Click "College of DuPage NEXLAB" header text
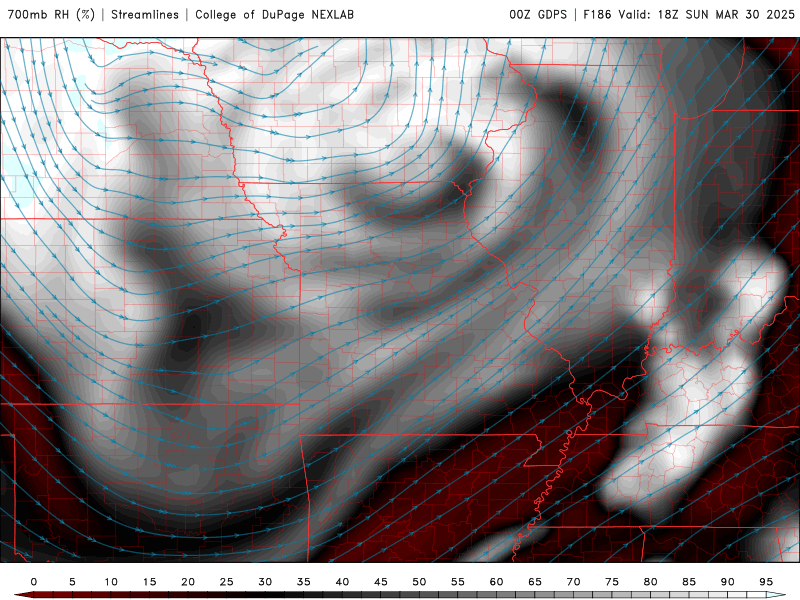The width and height of the screenshot is (800, 600). 274,15
